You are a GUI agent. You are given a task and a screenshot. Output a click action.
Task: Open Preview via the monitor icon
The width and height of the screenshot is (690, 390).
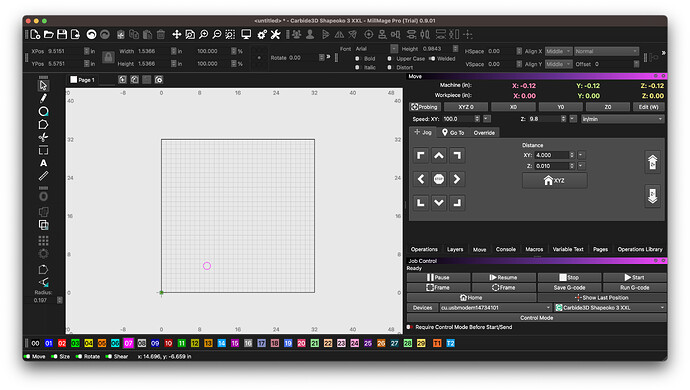(x=246, y=34)
